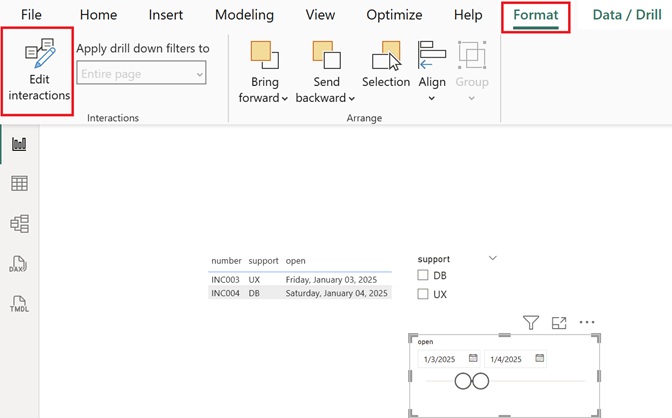The height and width of the screenshot is (418, 672).
Task: Select the INC003 cell
Action: pos(225,280)
